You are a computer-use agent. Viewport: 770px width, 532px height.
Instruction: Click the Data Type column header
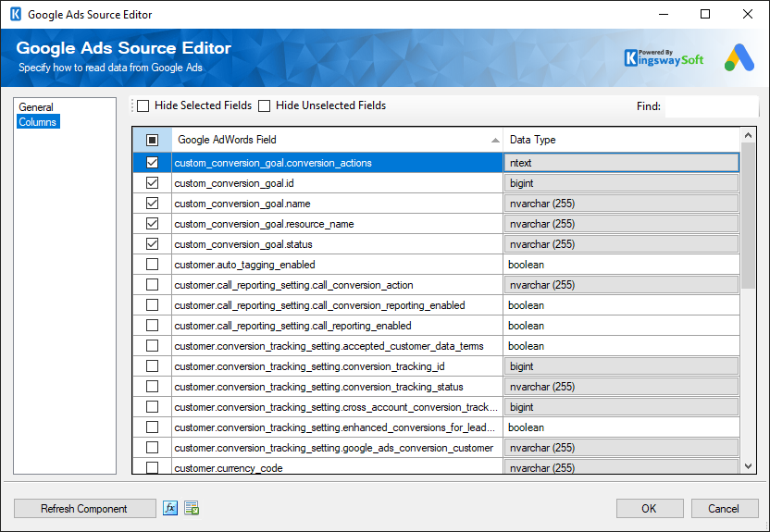tap(621, 140)
